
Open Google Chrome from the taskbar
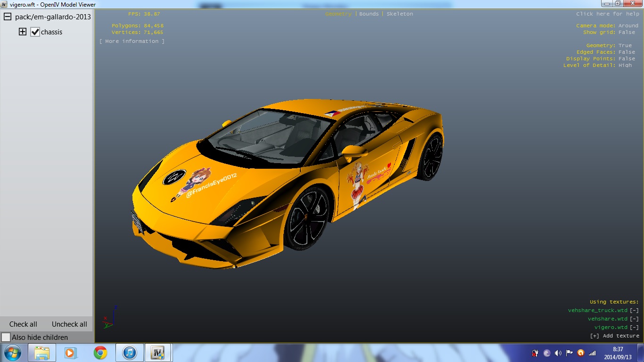pos(100,353)
